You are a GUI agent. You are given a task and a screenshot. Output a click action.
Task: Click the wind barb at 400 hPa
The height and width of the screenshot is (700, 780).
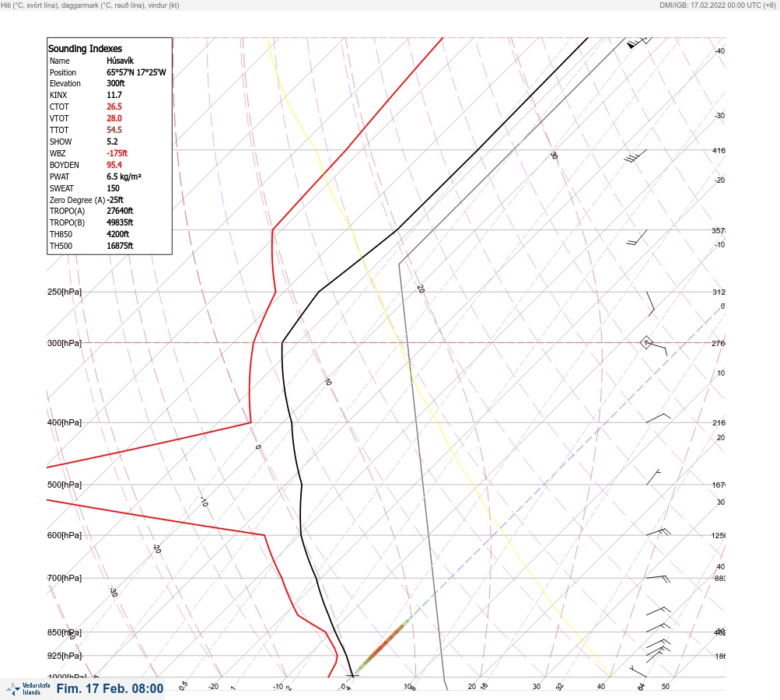tap(658, 418)
